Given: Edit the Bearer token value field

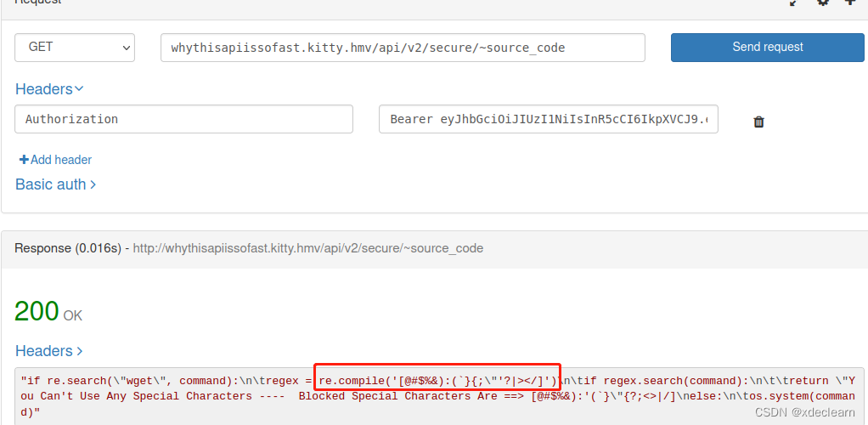Looking at the screenshot, I should (549, 119).
